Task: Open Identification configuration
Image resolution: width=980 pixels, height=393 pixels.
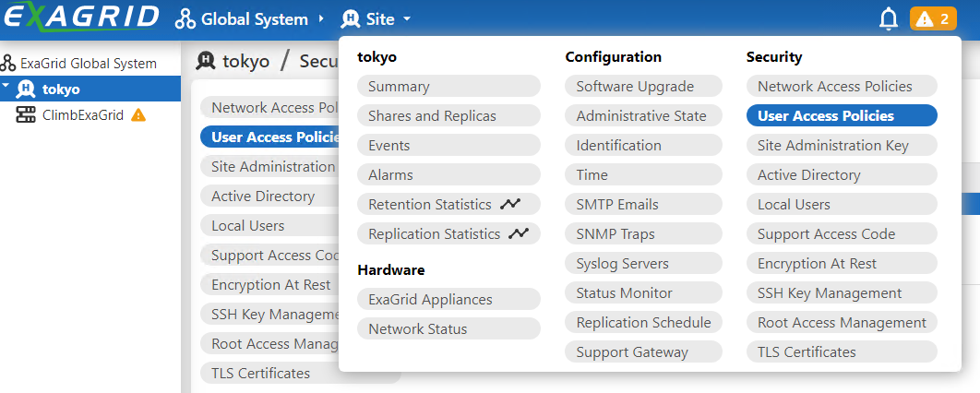Action: pyautogui.click(x=644, y=145)
